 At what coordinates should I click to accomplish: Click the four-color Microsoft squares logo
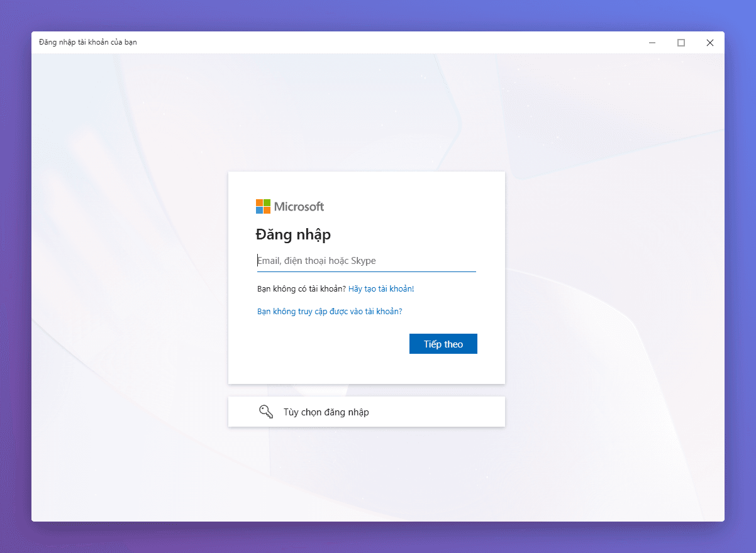tap(262, 205)
